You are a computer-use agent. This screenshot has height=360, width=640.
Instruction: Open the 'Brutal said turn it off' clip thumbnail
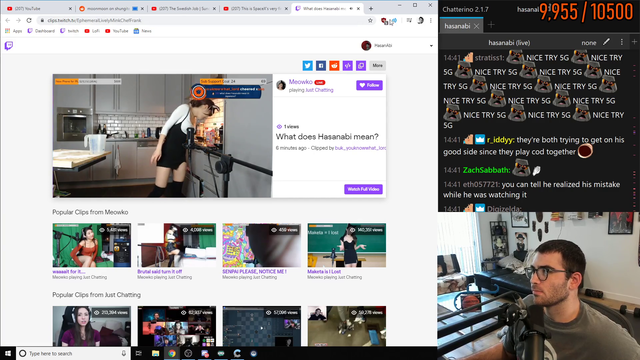tap(177, 245)
